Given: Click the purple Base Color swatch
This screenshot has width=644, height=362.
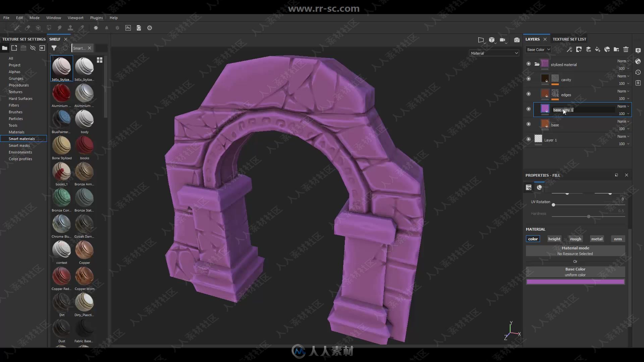Looking at the screenshot, I should (576, 281).
